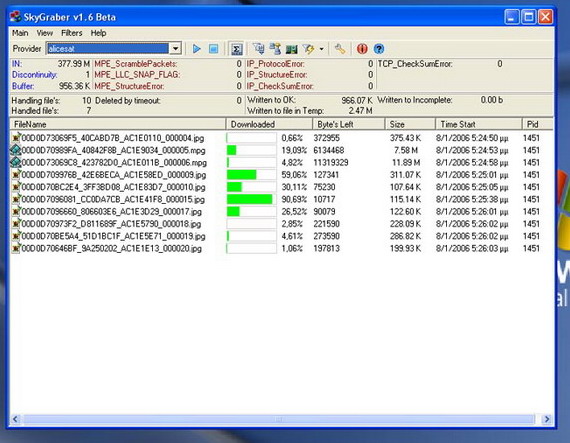Click the scrollbar right arrow
This screenshot has height=443, width=570.
(546, 419)
